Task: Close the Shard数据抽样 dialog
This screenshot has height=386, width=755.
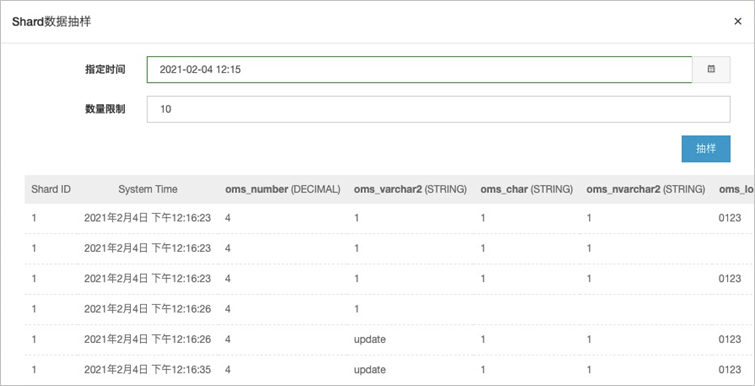Action: tap(738, 22)
